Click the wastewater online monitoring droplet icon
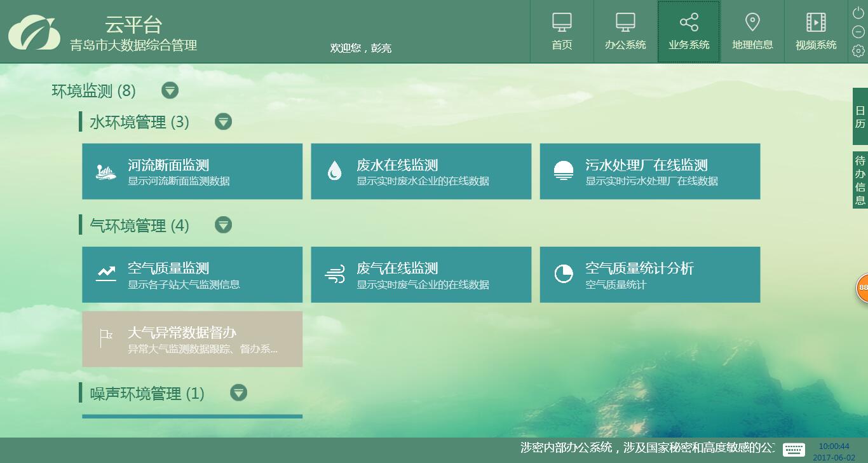Image resolution: width=868 pixels, height=463 pixels. [334, 171]
